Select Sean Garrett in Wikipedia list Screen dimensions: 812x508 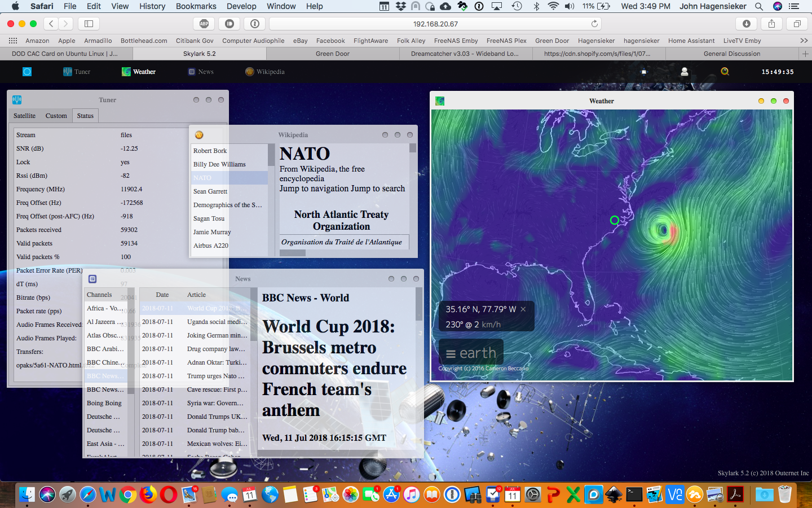pyautogui.click(x=228, y=191)
